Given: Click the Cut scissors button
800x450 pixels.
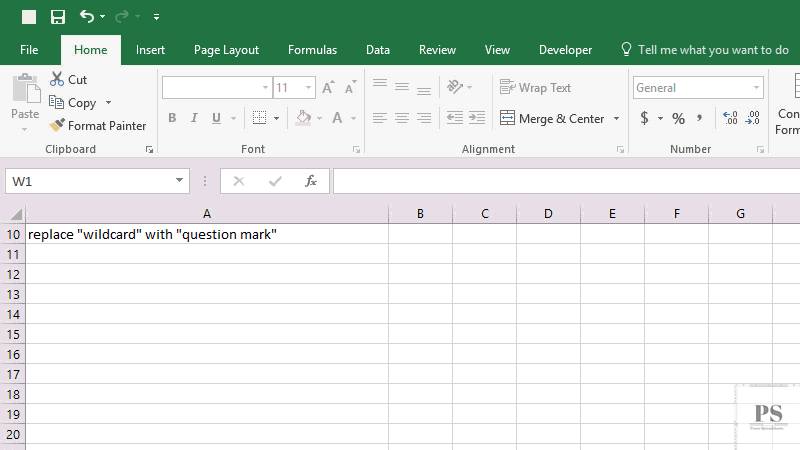Looking at the screenshot, I should coord(68,80).
